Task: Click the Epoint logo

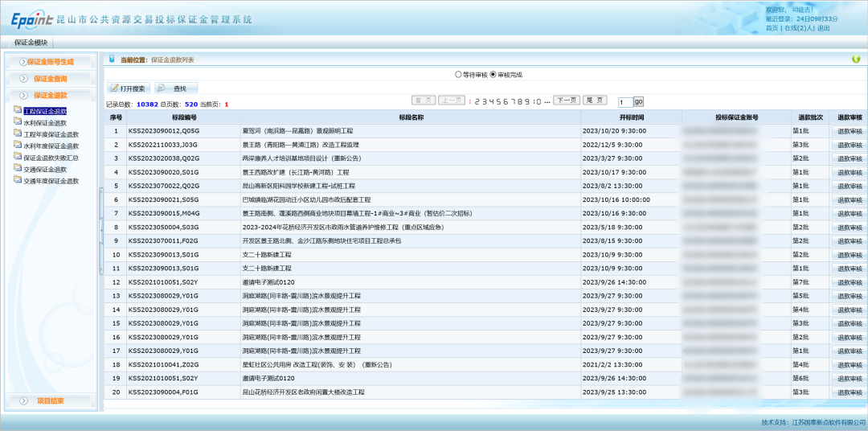Action: (x=33, y=19)
